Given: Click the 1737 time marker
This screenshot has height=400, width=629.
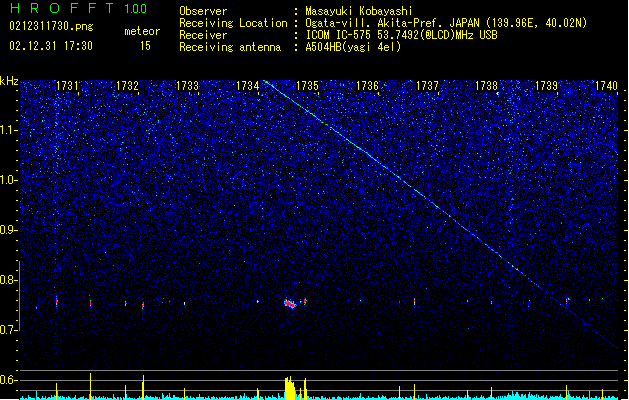Looking at the screenshot, I should 427,86.
